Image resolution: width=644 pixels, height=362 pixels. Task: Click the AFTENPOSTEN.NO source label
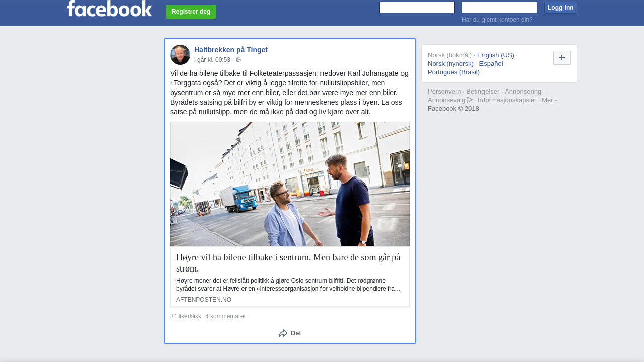(204, 300)
